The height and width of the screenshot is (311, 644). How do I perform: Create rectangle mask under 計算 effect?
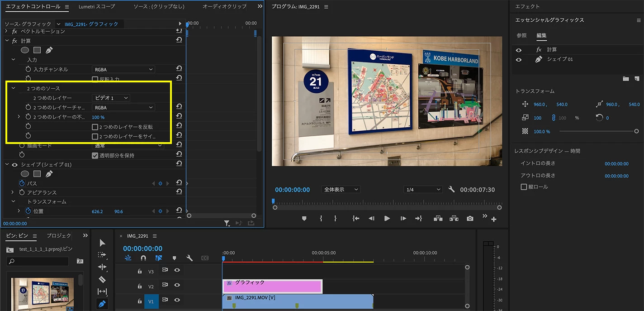pyautogui.click(x=37, y=50)
